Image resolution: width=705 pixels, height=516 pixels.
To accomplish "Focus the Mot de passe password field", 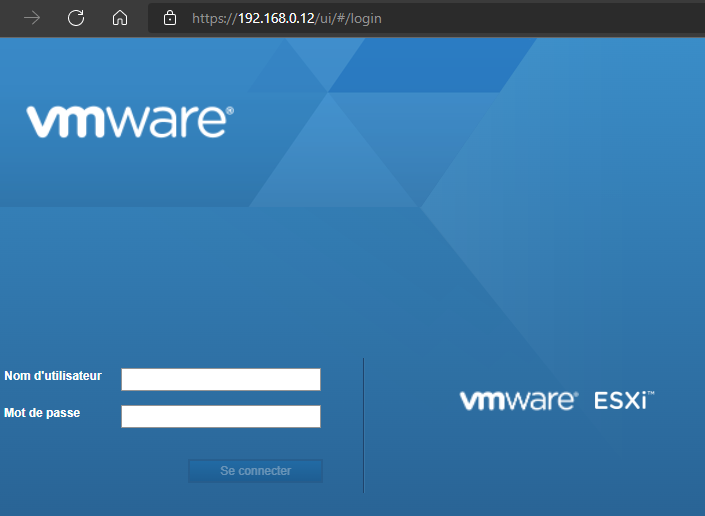I will point(220,416).
